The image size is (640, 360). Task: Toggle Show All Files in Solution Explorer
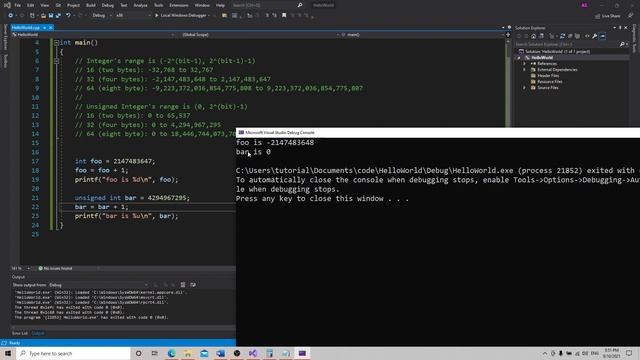(x=577, y=36)
